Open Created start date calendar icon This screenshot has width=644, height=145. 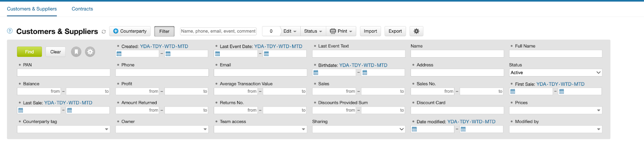[x=119, y=54]
